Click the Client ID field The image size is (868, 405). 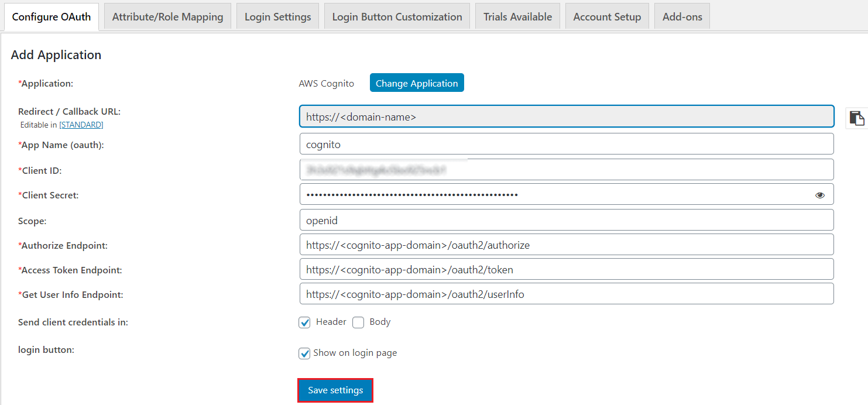tap(566, 169)
